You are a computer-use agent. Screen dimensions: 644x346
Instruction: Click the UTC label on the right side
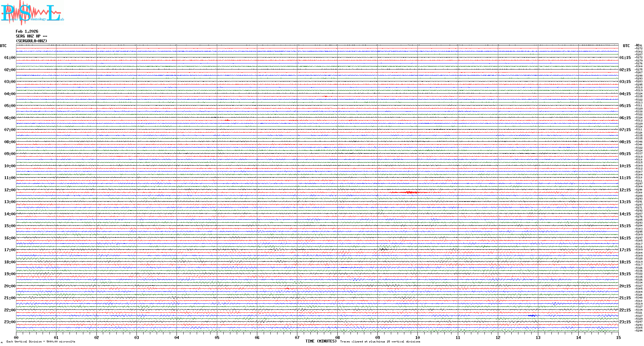pos(626,46)
